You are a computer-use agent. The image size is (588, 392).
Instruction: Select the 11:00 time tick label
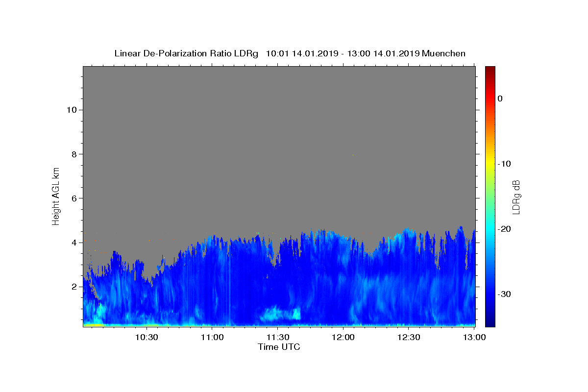(x=213, y=337)
